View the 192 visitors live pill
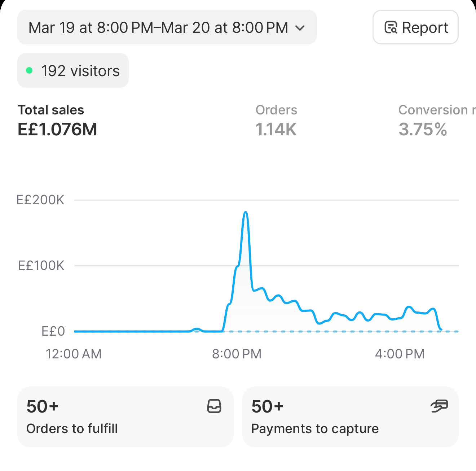 click(x=73, y=70)
